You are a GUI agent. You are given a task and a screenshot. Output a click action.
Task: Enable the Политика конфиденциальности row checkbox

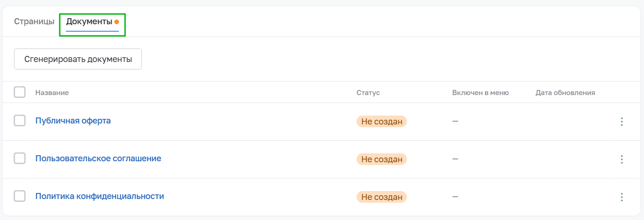pyautogui.click(x=20, y=196)
